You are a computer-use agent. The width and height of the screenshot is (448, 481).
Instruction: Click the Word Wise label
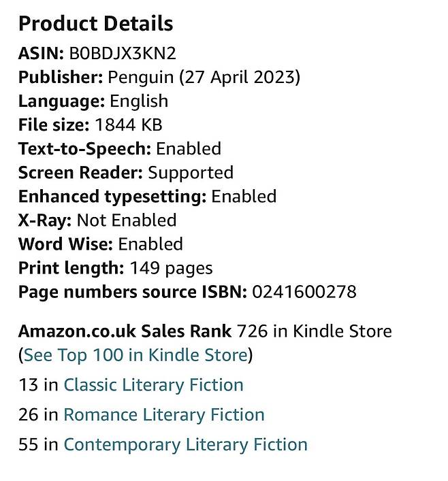tap(65, 244)
